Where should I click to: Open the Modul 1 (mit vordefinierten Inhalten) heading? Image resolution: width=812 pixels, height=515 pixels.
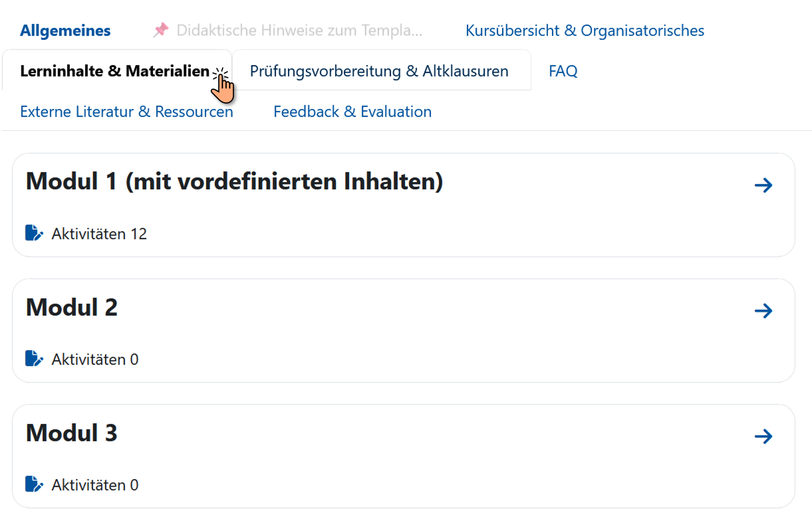(234, 182)
